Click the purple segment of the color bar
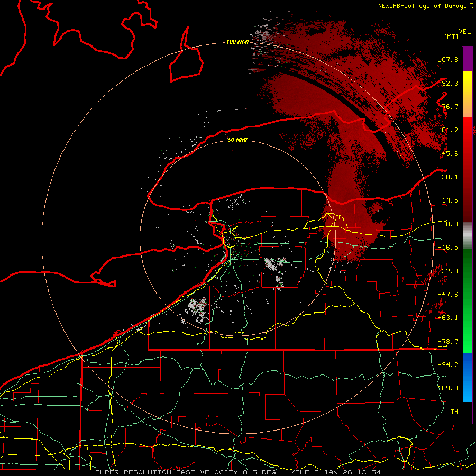Viewport: 476px width, 476px height. click(x=467, y=59)
